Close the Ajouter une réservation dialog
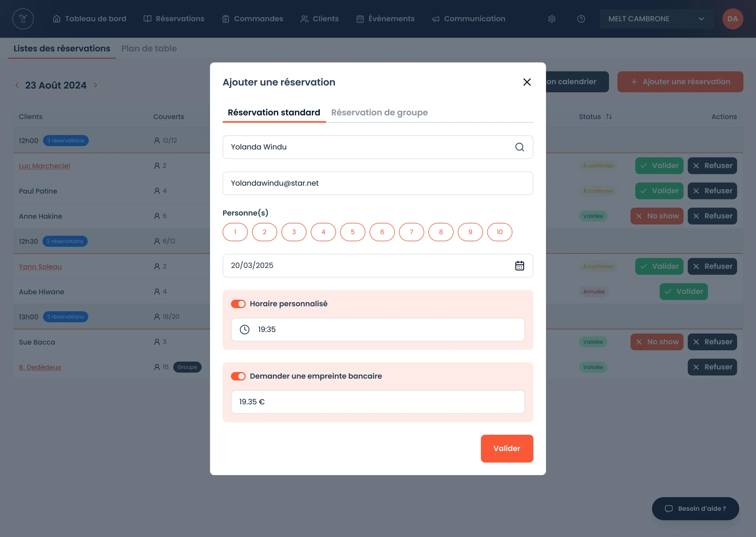 click(527, 82)
